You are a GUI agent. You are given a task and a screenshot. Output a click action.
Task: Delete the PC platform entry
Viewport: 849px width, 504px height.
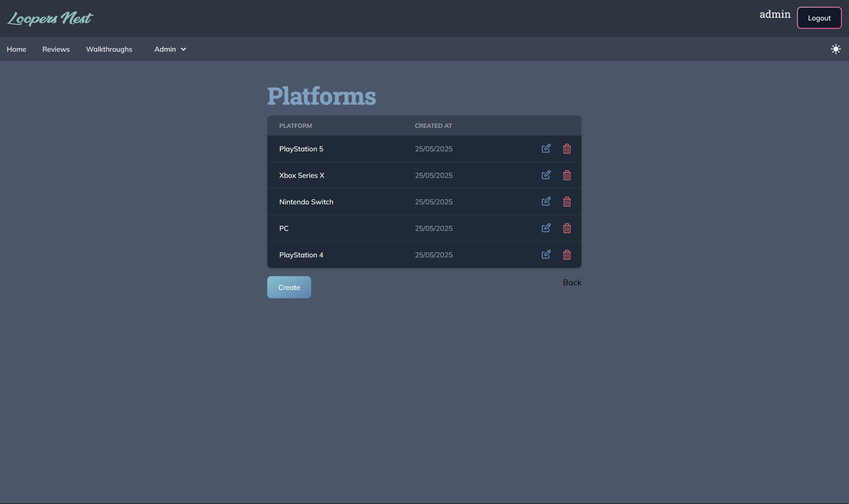pyautogui.click(x=566, y=228)
